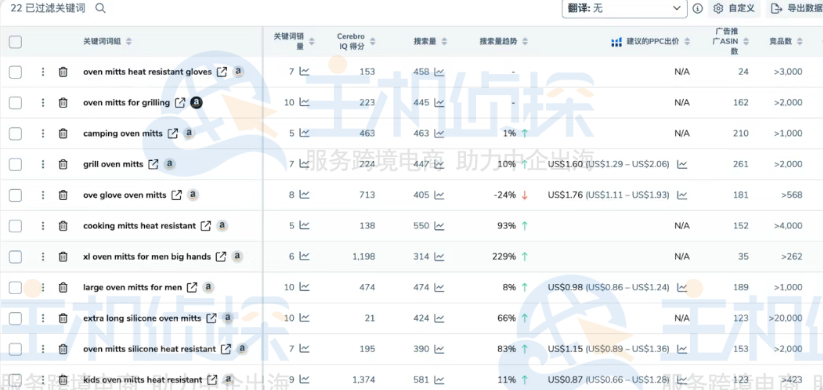Sort by 关键词销量 column

point(311,41)
